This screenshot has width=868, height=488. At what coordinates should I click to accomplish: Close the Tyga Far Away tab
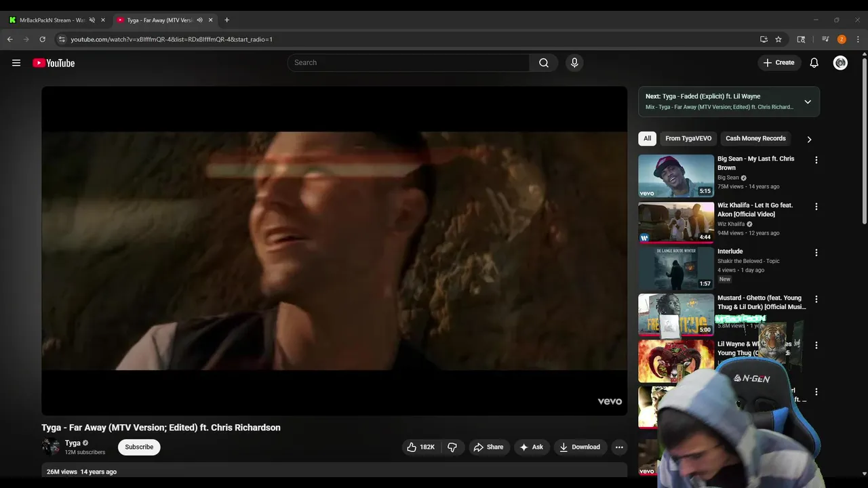click(x=210, y=20)
